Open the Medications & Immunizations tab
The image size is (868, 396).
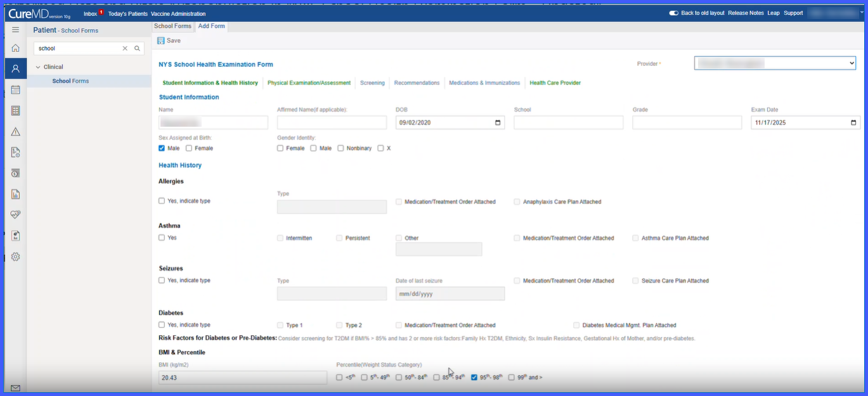(484, 83)
